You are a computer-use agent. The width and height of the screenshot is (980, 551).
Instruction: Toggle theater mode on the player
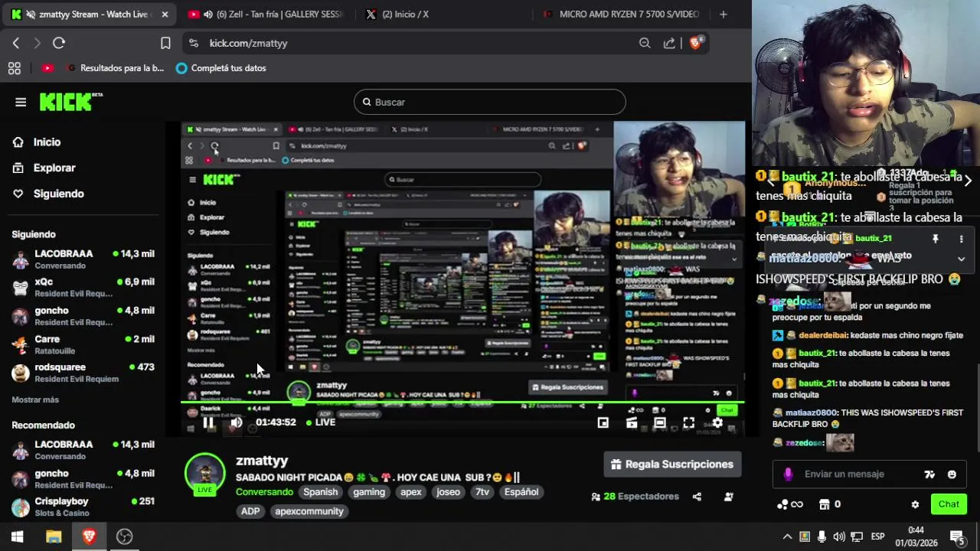tap(660, 422)
